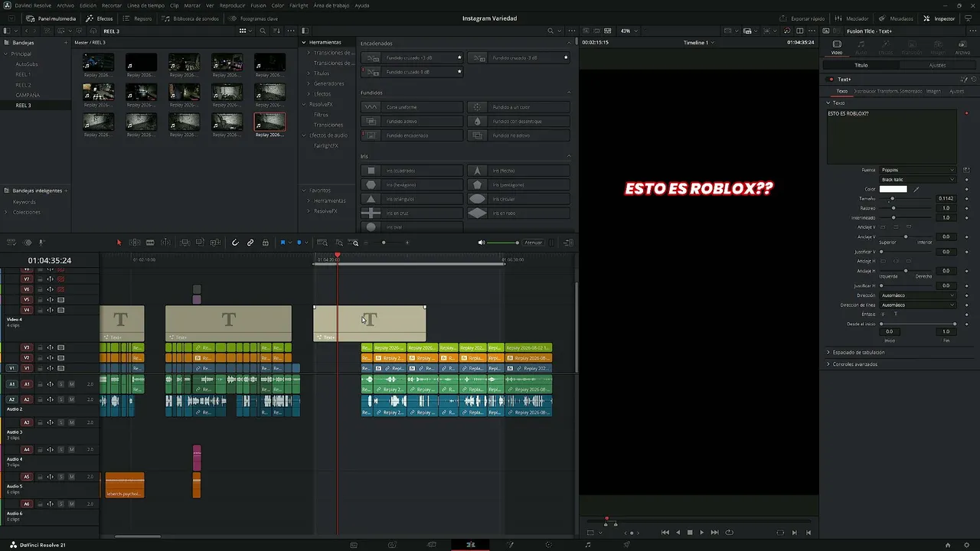Select the arrow selection mode tool
Viewport: 980px width, 551px height.
point(119,243)
